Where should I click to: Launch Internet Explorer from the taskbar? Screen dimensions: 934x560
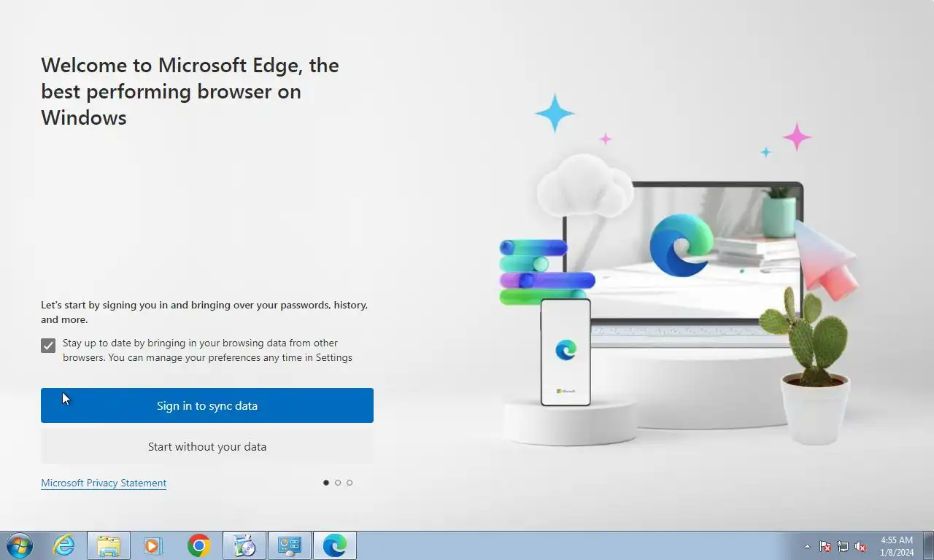coord(64,545)
